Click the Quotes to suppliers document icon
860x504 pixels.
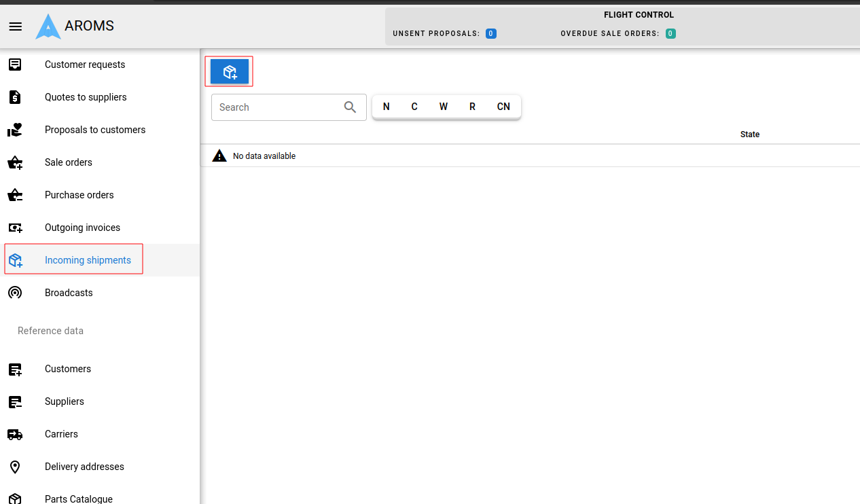click(x=15, y=97)
